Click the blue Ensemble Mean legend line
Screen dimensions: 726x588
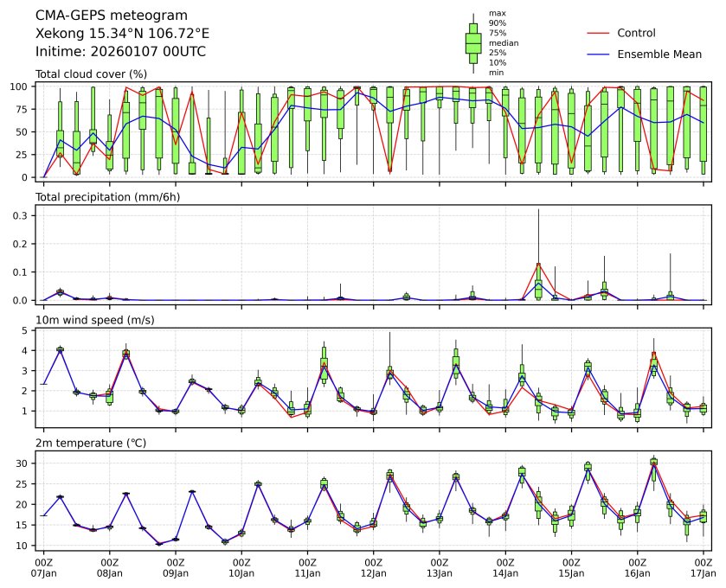[598, 54]
